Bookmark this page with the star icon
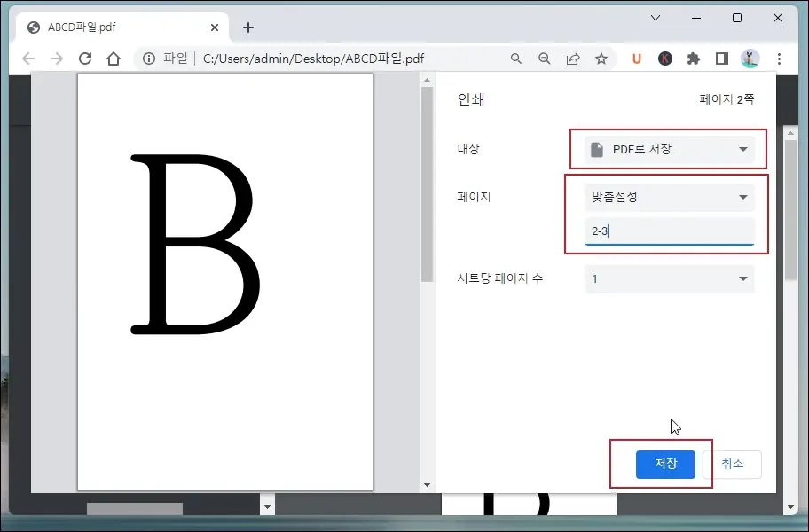 [x=602, y=59]
